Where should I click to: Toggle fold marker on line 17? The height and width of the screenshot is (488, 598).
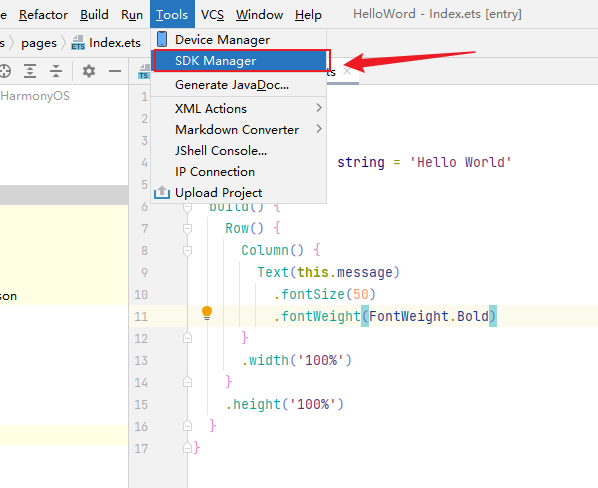coord(187,448)
